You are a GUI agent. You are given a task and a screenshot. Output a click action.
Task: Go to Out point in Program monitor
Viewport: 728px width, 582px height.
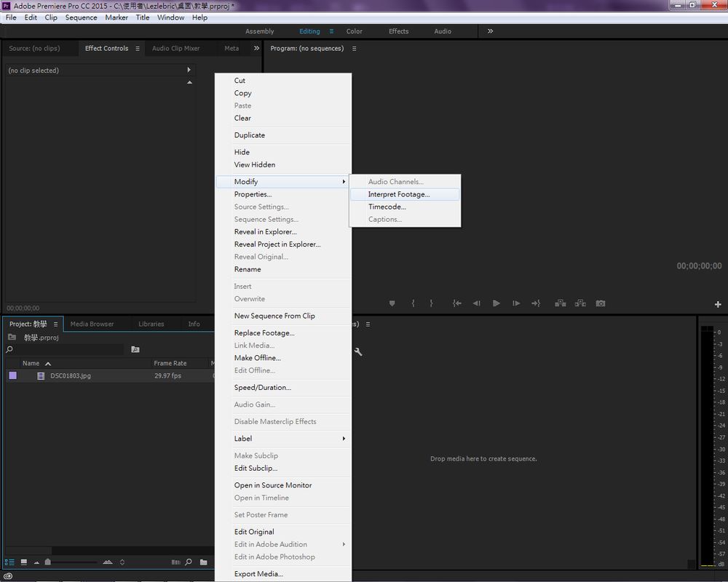coord(536,303)
